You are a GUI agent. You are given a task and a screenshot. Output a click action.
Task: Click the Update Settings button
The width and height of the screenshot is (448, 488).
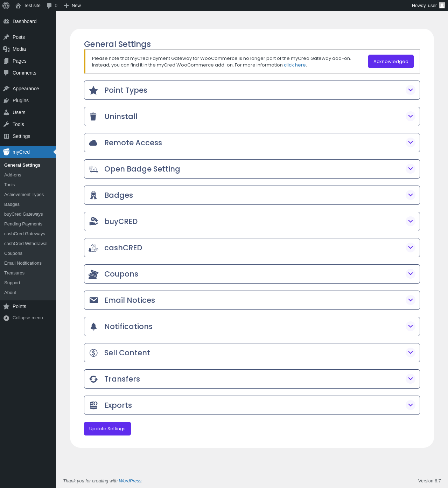(107, 429)
